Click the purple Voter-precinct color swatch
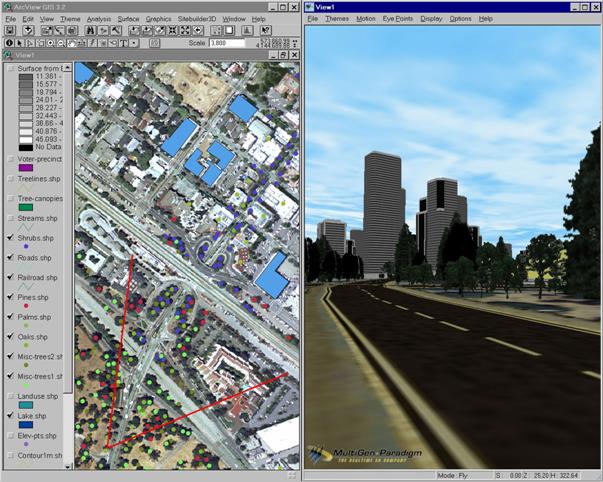 [x=26, y=169]
